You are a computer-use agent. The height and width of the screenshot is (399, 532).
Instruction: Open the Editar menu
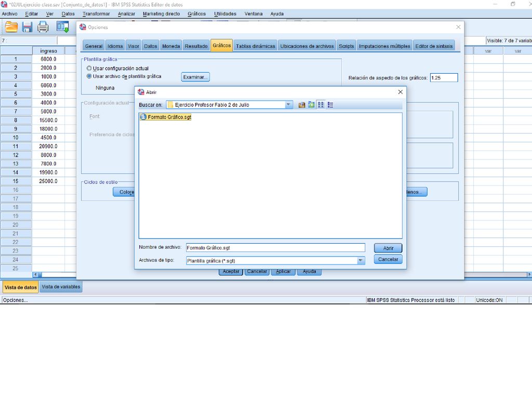pos(32,14)
